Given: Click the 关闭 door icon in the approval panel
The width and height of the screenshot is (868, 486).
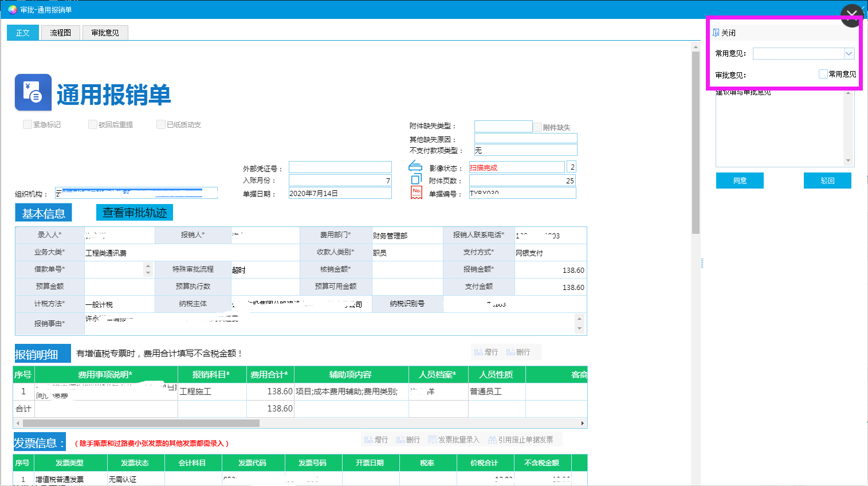Looking at the screenshot, I should coord(716,33).
